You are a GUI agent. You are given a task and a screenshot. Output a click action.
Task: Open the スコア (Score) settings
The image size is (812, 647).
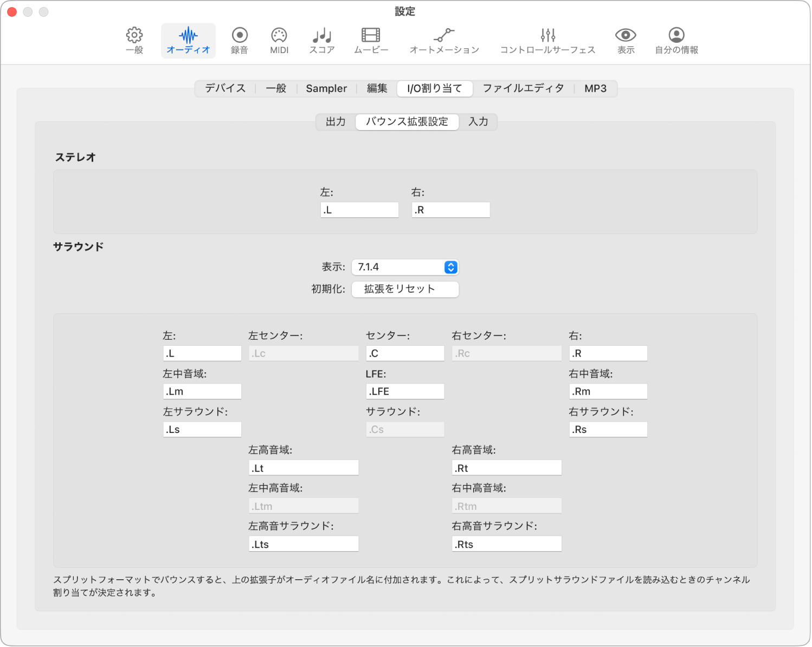[x=321, y=40]
